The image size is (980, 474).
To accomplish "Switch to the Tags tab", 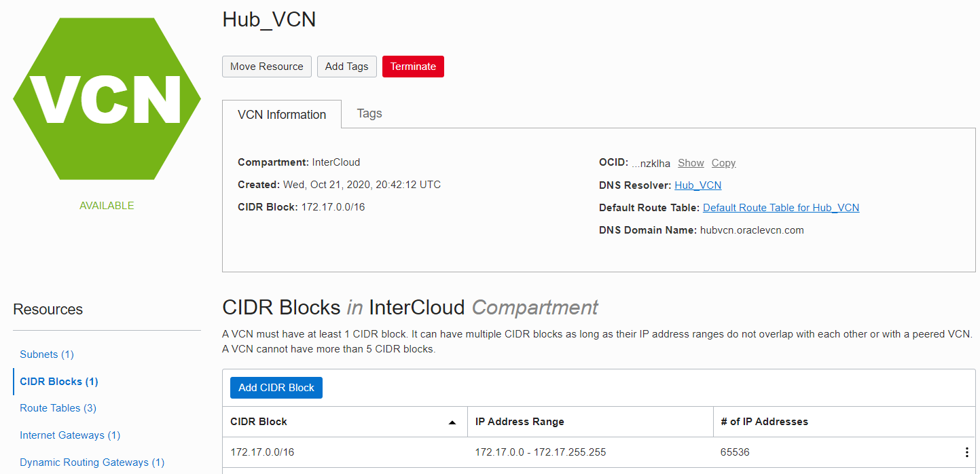I will 369,113.
